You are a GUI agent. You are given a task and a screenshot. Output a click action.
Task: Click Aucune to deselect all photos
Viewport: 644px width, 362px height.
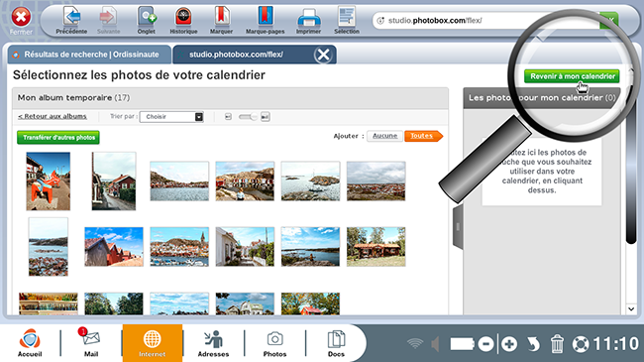pyautogui.click(x=384, y=136)
